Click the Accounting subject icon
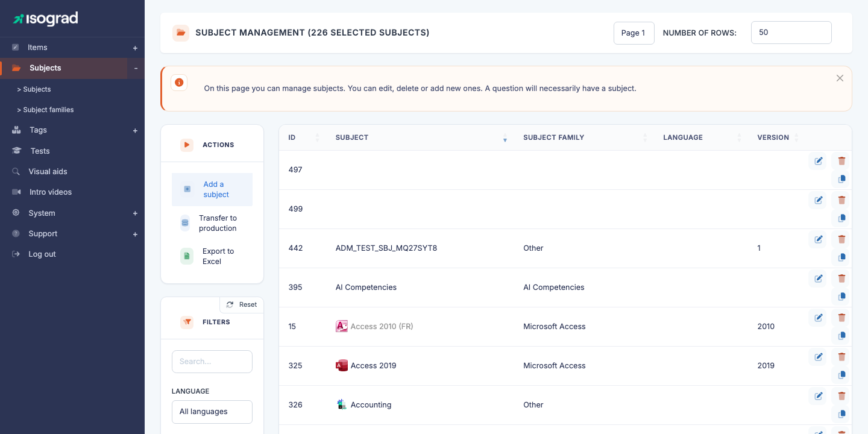This screenshot has height=434, width=868. 342,404
